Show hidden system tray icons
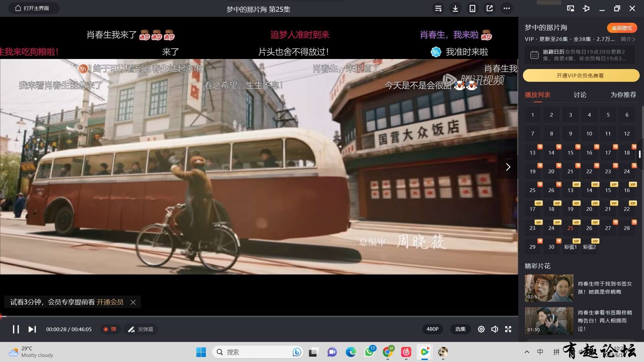This screenshot has width=644, height=362. point(527,352)
